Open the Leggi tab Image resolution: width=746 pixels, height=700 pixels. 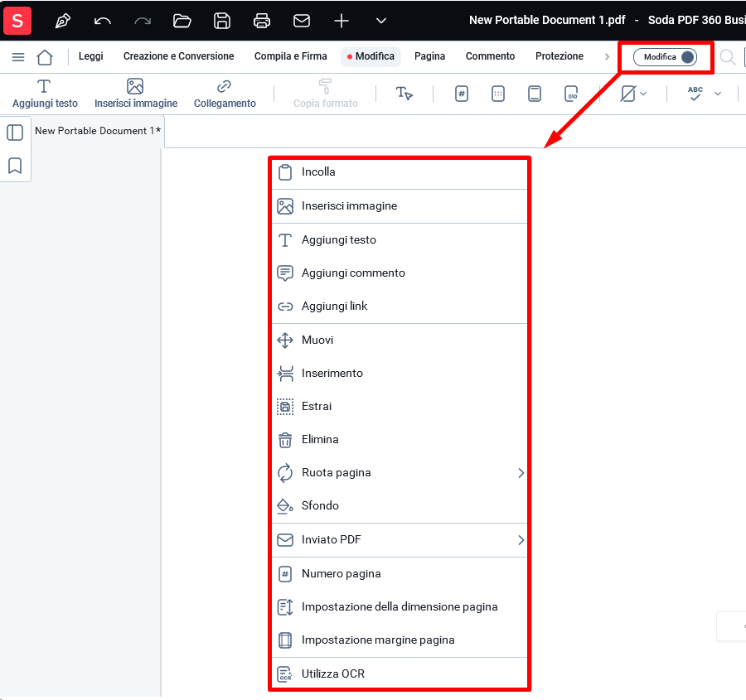pyautogui.click(x=91, y=56)
